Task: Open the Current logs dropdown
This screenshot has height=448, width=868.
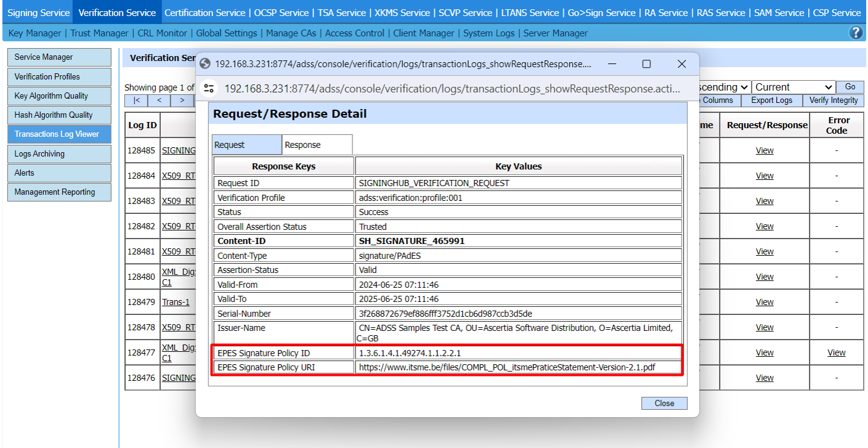Action: coord(793,88)
